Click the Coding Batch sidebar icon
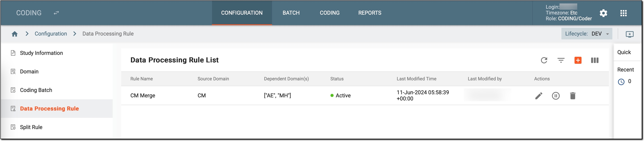This screenshot has height=141, width=644. [13, 90]
